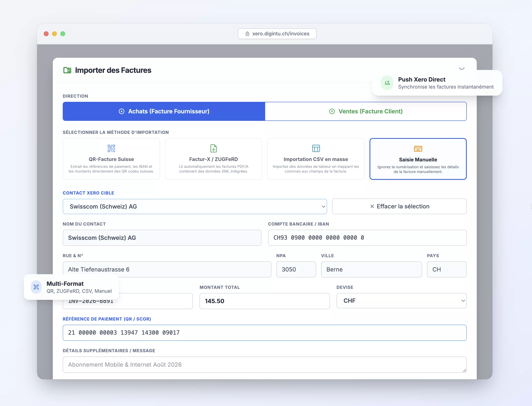Click the keyboard icon on Saisie Manuelle card

click(418, 149)
